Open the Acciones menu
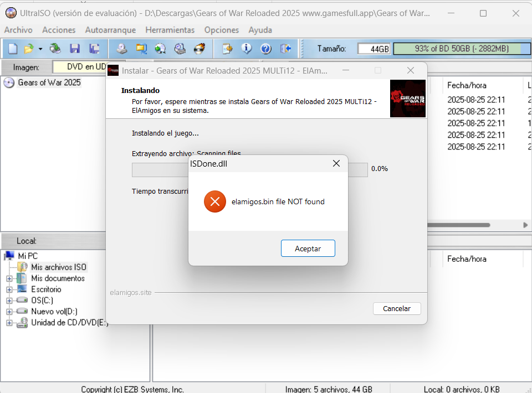The image size is (532, 393). coord(59,30)
